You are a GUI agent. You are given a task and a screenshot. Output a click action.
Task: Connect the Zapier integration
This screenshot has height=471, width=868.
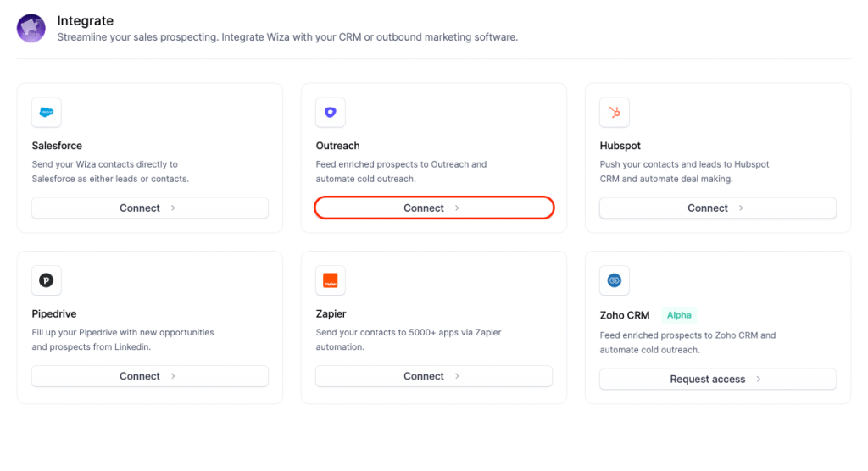click(x=433, y=376)
